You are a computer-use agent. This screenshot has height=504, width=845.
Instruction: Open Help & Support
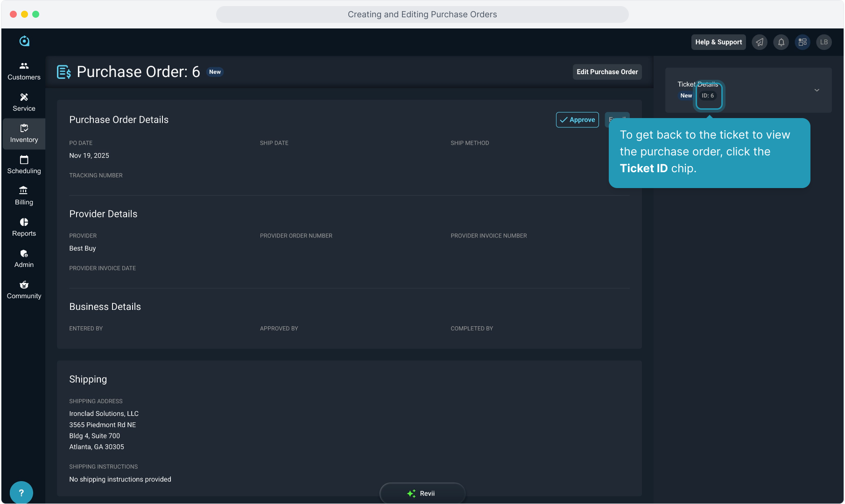point(718,42)
